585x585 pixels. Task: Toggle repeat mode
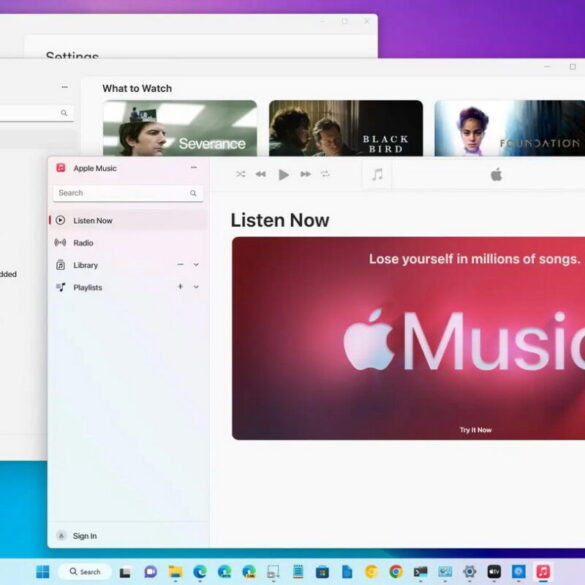(325, 174)
